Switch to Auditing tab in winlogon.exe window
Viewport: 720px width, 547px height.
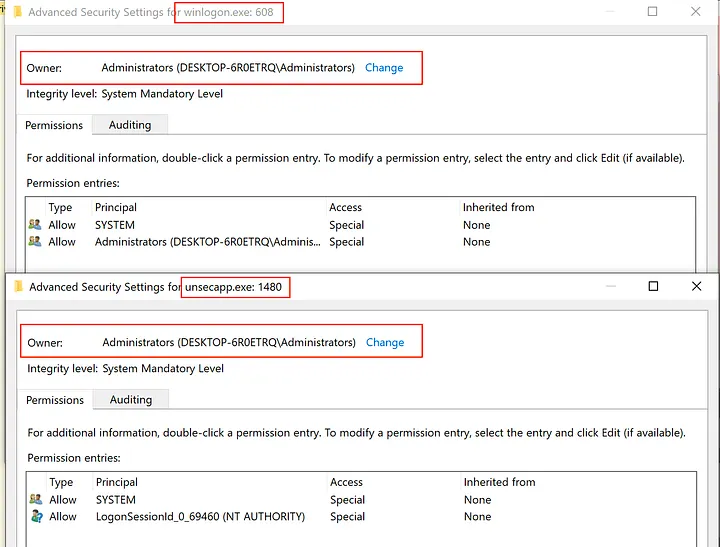[130, 125]
